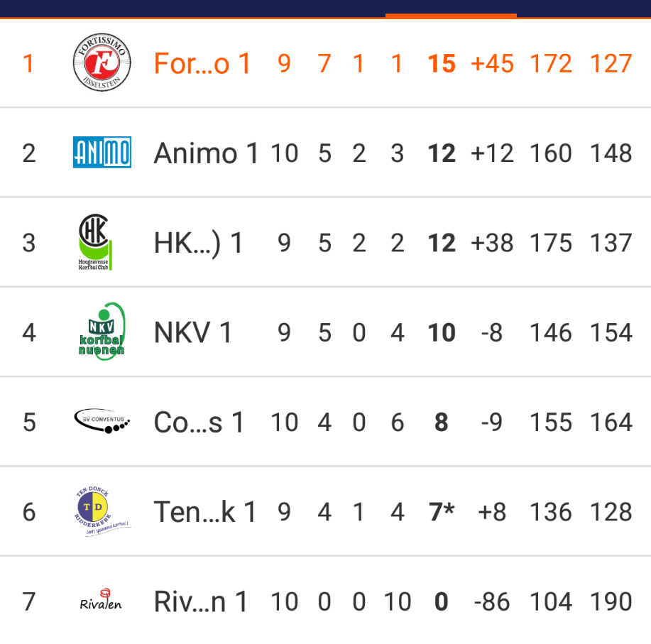Select the Animo 1 team name
651x644 pixels.
click(x=207, y=153)
